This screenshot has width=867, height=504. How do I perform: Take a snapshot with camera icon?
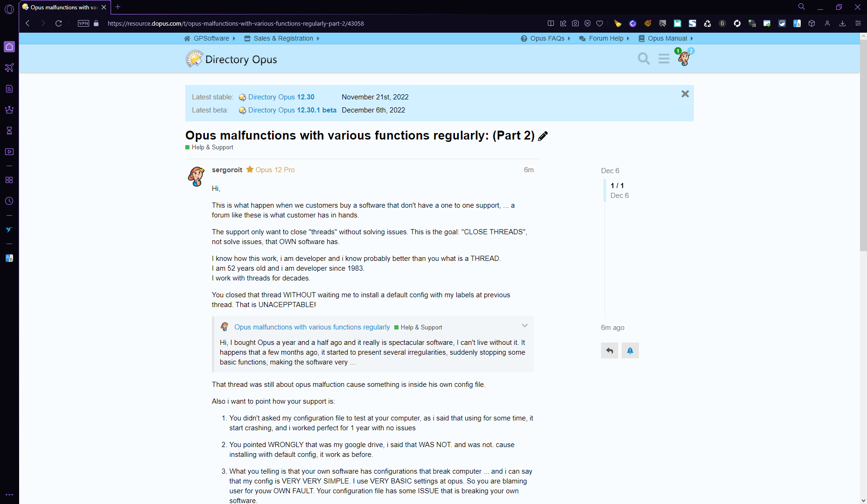[x=575, y=23]
